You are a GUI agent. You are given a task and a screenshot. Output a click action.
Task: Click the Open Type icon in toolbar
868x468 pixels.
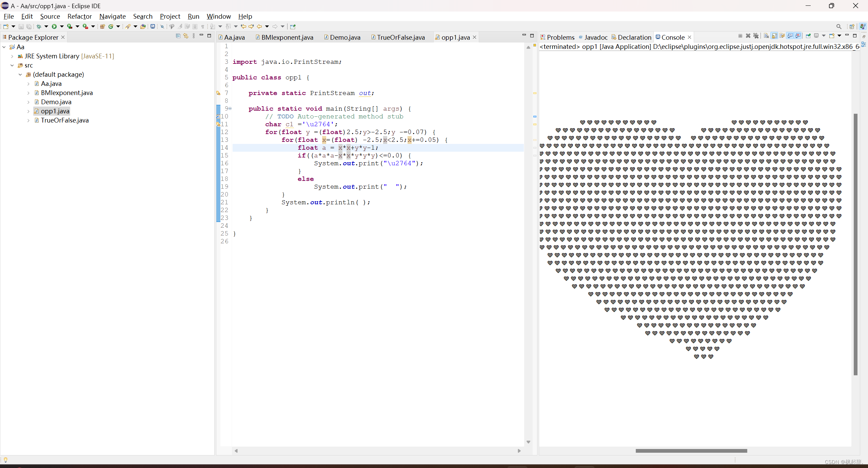coord(143,26)
